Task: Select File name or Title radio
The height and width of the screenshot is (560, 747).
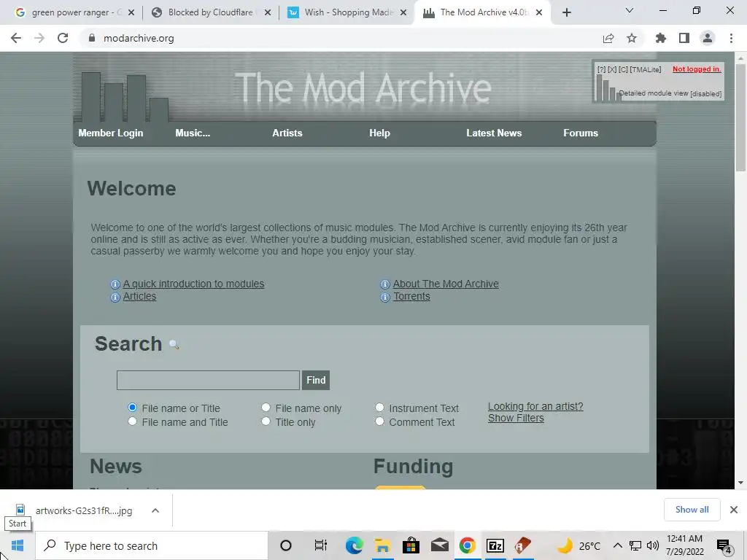Action: click(x=133, y=408)
